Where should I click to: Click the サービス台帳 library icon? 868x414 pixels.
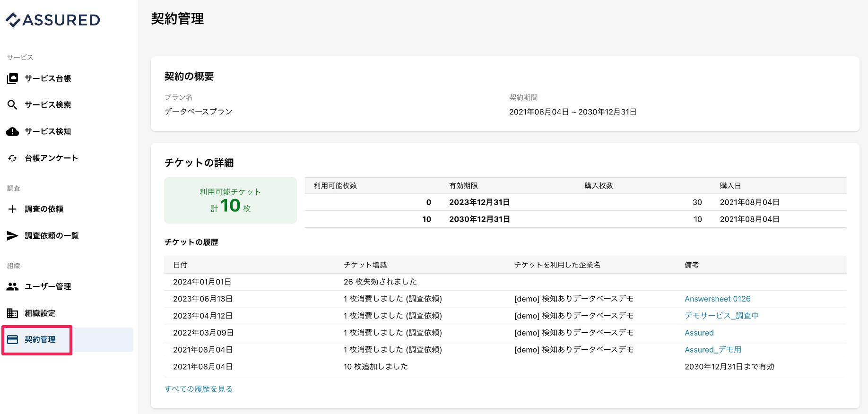coord(13,78)
